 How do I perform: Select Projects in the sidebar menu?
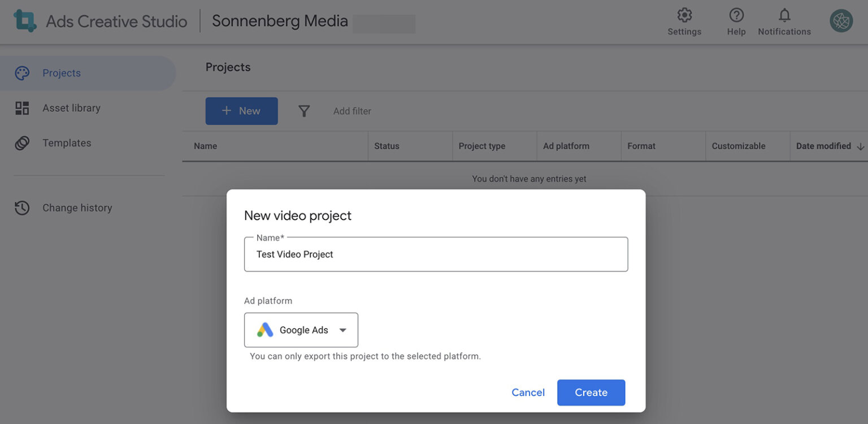pyautogui.click(x=88, y=73)
